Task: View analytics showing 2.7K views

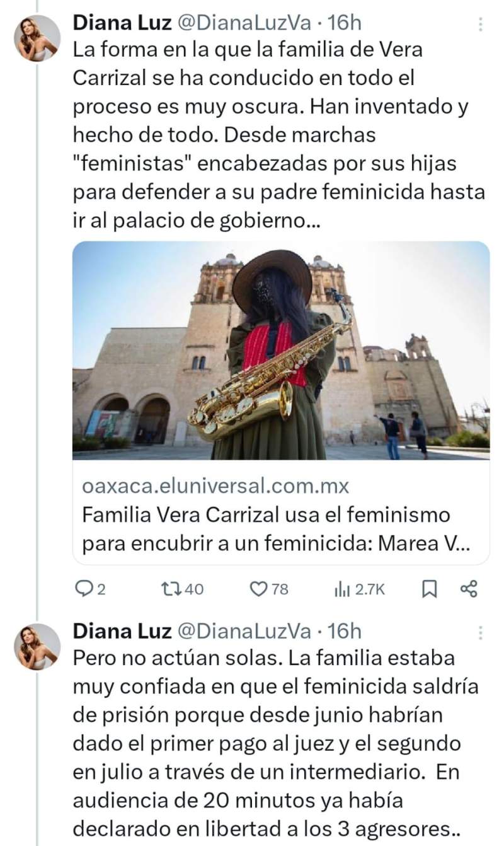Action: (x=358, y=589)
